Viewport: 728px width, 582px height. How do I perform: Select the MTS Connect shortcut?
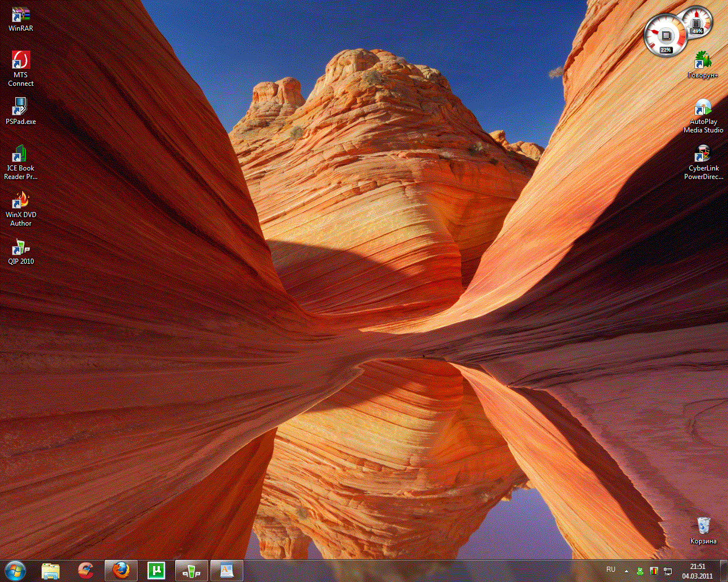click(20, 69)
